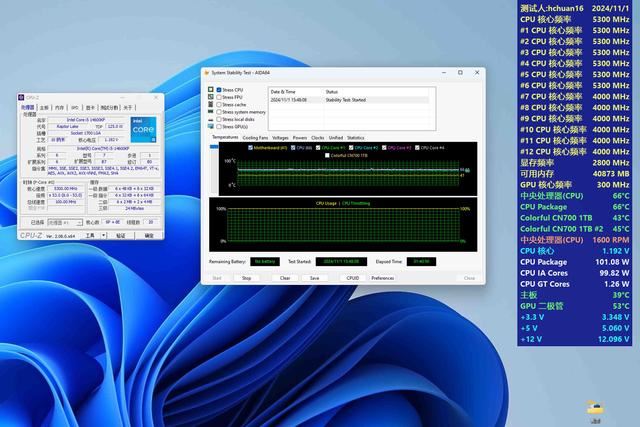Screen dimensions: 640x427
Task: Click the blue temperature graph slider bar
Action: (213, 147)
